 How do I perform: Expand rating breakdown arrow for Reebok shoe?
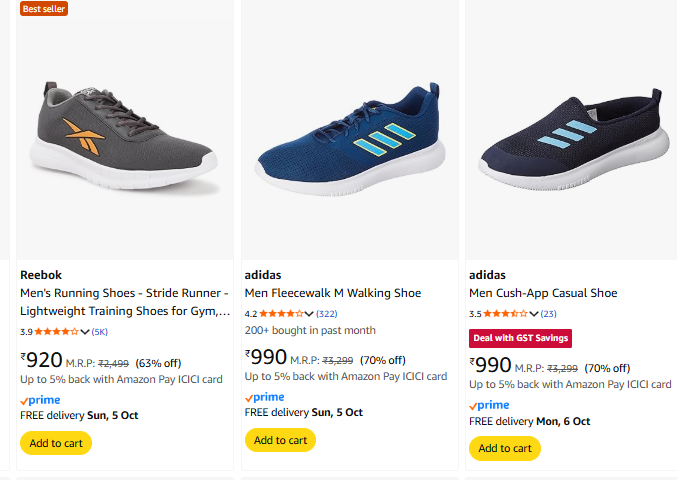(85, 332)
